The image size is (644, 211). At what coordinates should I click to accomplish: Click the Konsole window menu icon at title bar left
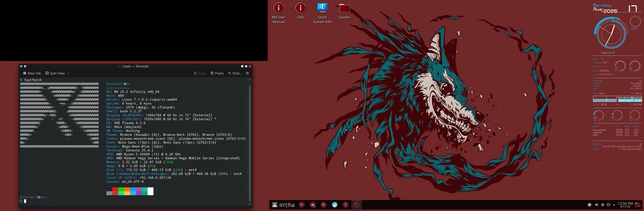[21, 66]
